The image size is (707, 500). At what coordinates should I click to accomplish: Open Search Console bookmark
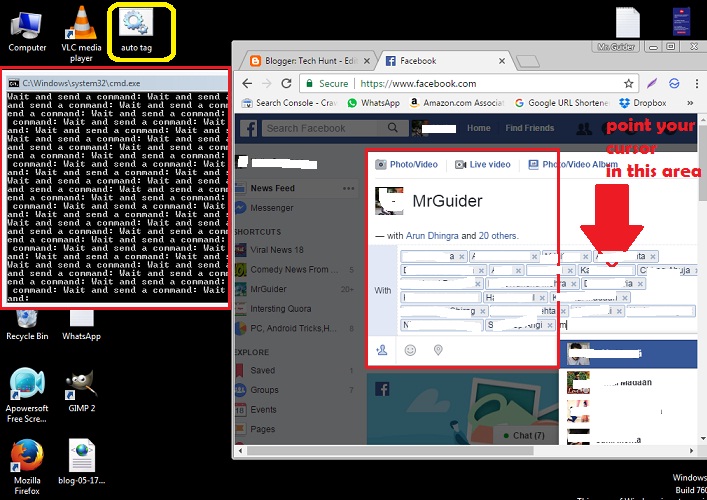289,103
